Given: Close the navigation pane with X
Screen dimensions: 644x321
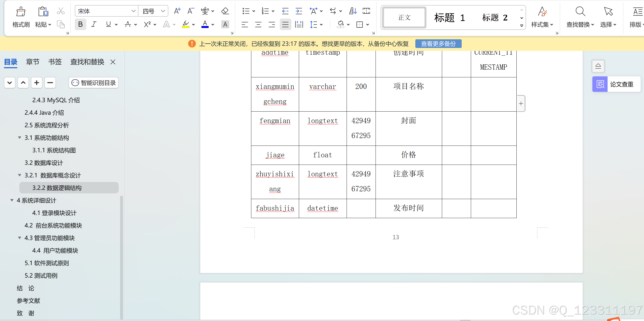Looking at the screenshot, I should point(113,62).
